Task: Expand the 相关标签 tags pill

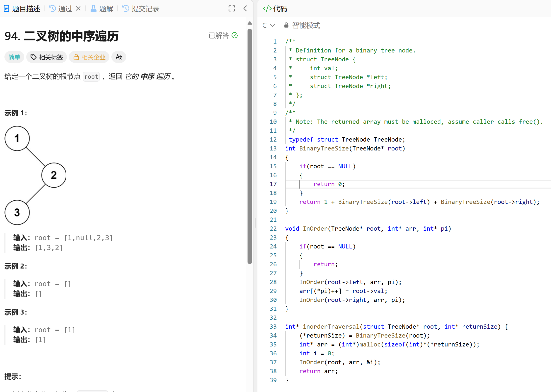Action: coord(47,57)
